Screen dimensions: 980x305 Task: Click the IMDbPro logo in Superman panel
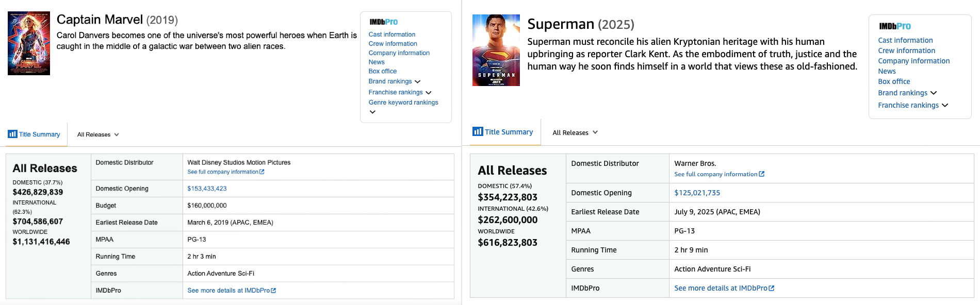coord(895,26)
